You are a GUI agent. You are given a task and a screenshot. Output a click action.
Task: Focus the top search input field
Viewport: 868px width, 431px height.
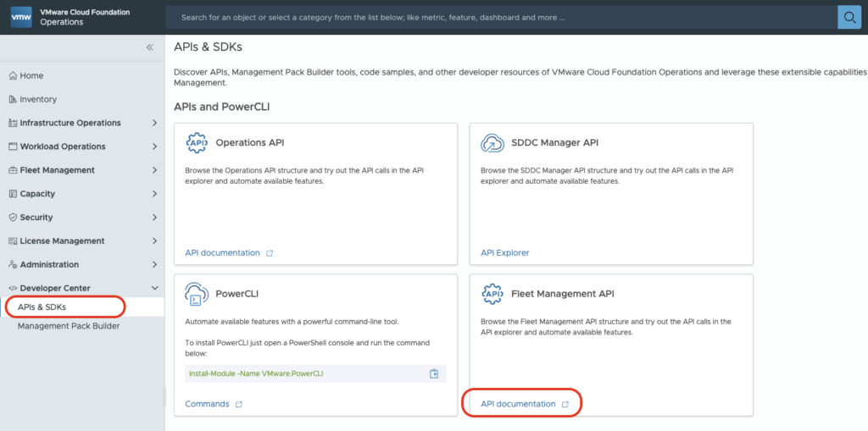pos(500,17)
